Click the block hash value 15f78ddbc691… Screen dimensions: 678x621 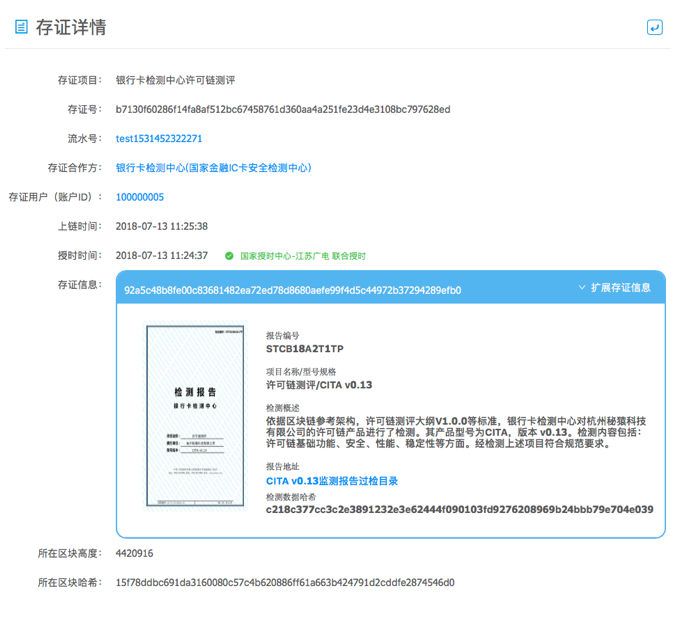(x=285, y=582)
